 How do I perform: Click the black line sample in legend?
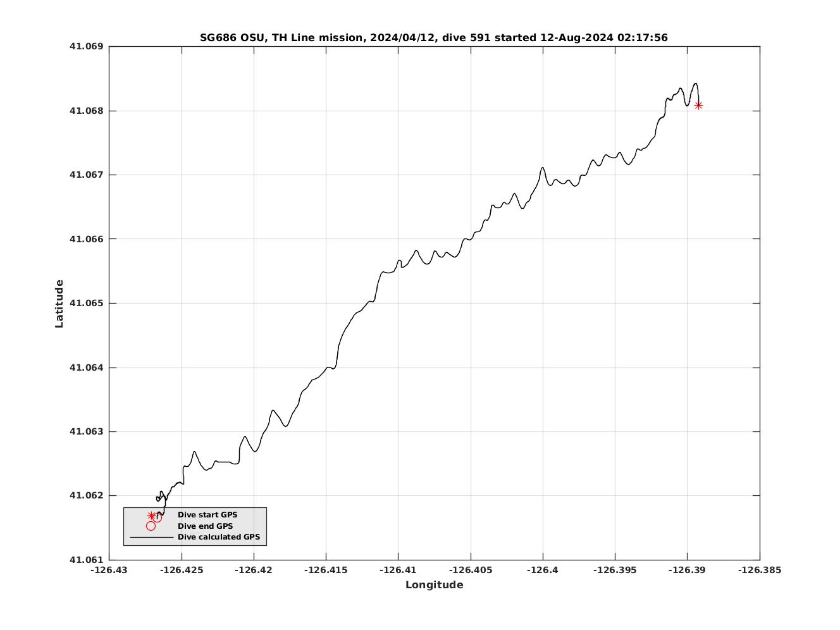pyautogui.click(x=151, y=538)
